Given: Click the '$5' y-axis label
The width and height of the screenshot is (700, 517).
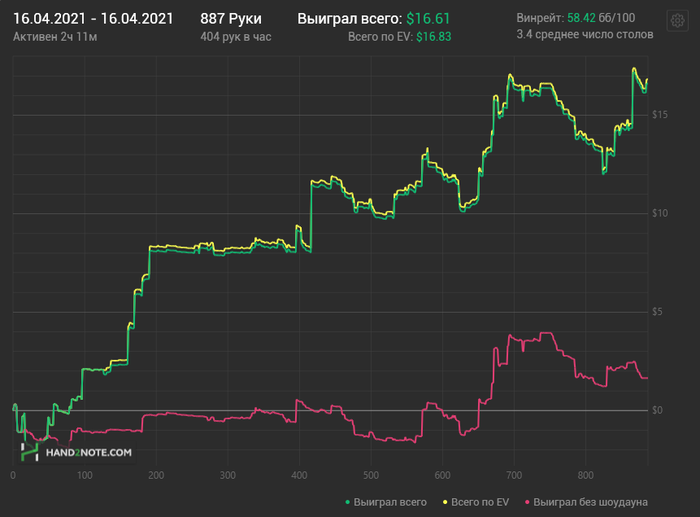Looking at the screenshot, I should [x=657, y=312].
